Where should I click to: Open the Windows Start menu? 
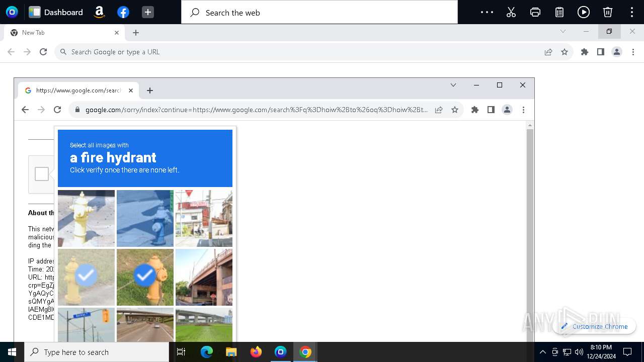point(12,352)
